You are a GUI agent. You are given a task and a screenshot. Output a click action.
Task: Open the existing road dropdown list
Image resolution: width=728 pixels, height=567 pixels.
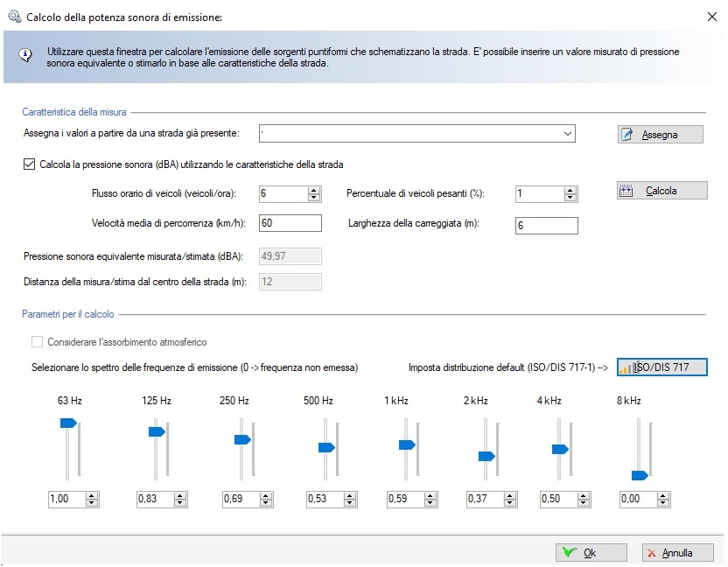tap(567, 134)
